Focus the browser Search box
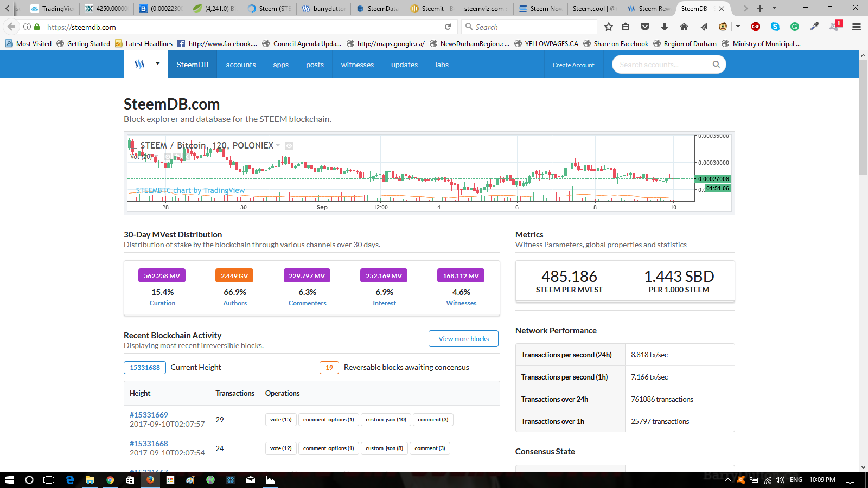 tap(529, 27)
